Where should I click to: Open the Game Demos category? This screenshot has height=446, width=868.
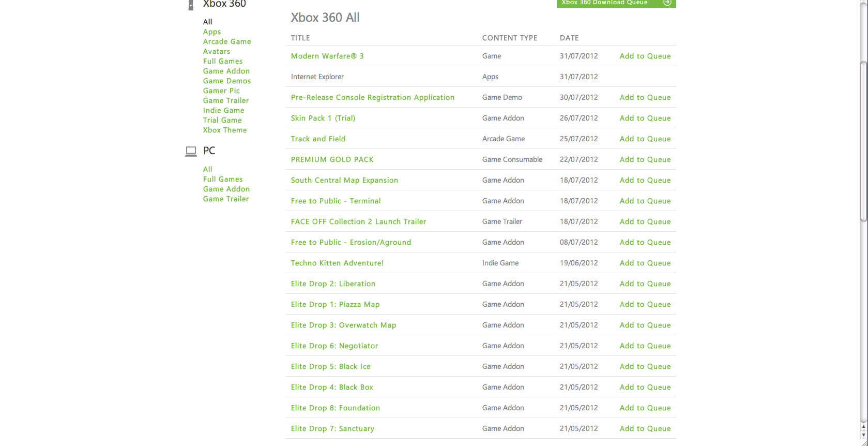227,81
